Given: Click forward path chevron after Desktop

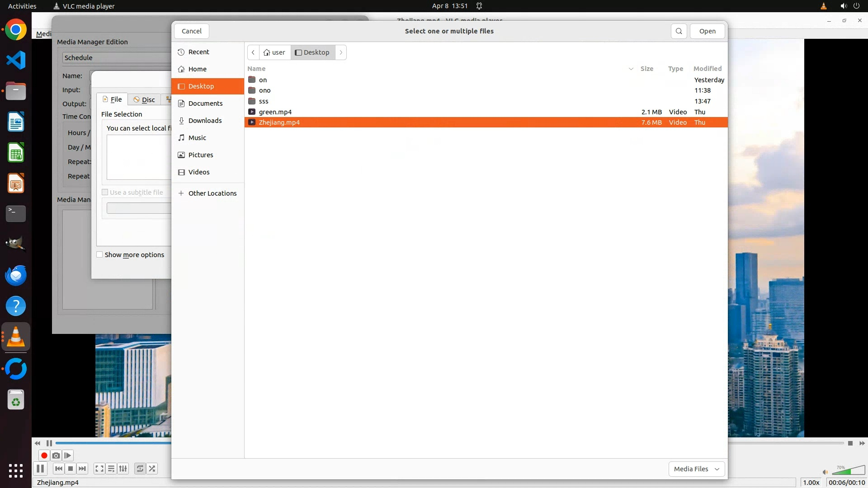Looking at the screenshot, I should click(x=341, y=52).
